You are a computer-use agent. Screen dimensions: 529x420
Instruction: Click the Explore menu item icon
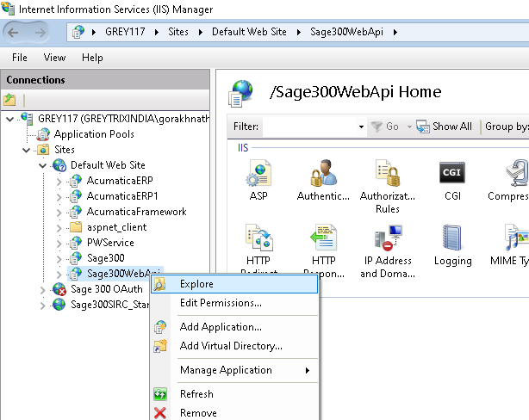tap(159, 284)
